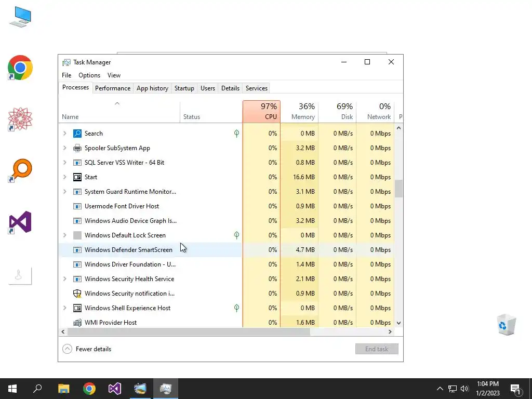Open the Visual Studio desktop shortcut
The width and height of the screenshot is (532, 399).
coord(20,222)
